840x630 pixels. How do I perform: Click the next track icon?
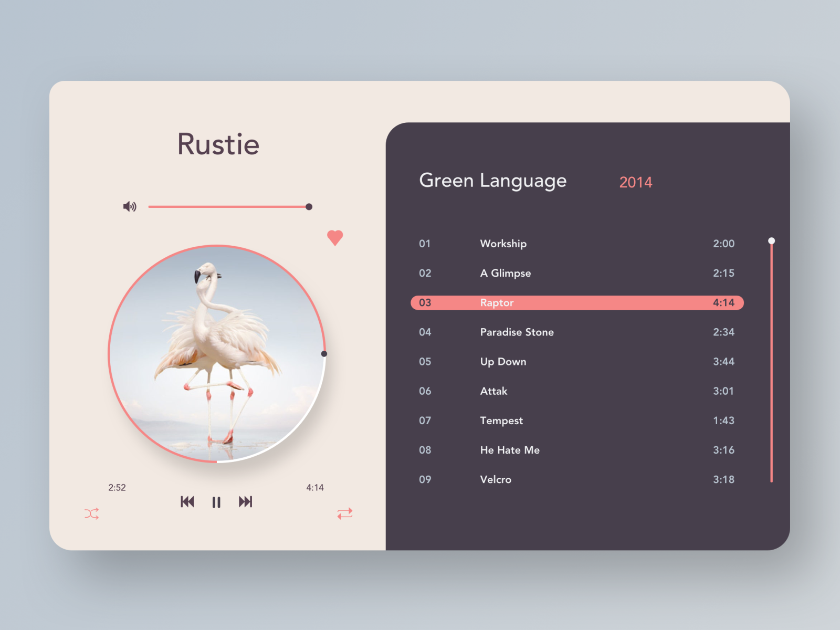(245, 502)
